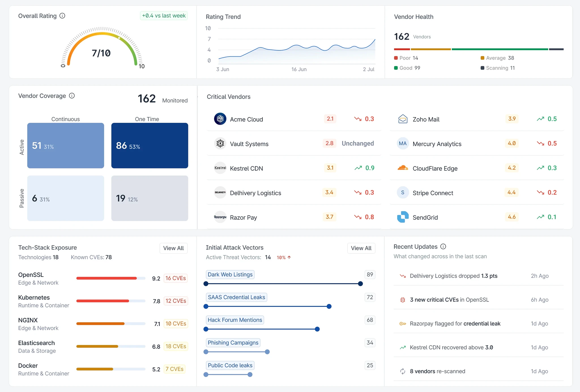Screen dimensions: 580x392
Task: Click the up-trend arrow beside Zoho Mail 0.5
Action: pyautogui.click(x=541, y=119)
